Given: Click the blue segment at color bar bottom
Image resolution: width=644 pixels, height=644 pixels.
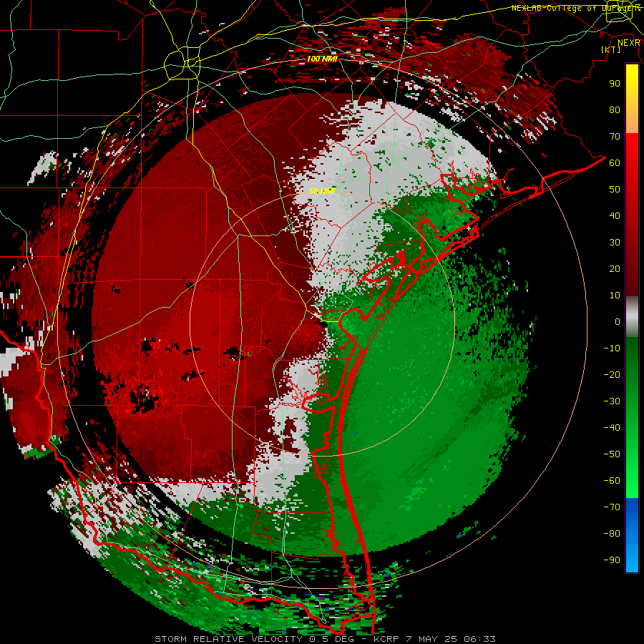Looking at the screenshot, I should pos(632,535).
